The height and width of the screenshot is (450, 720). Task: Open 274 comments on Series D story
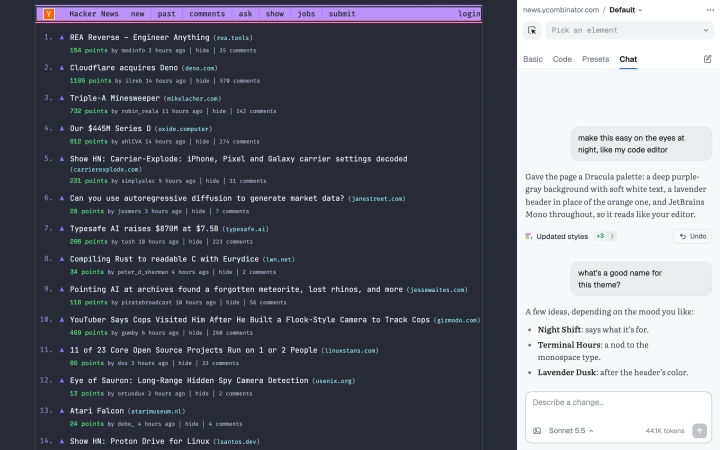pos(239,141)
